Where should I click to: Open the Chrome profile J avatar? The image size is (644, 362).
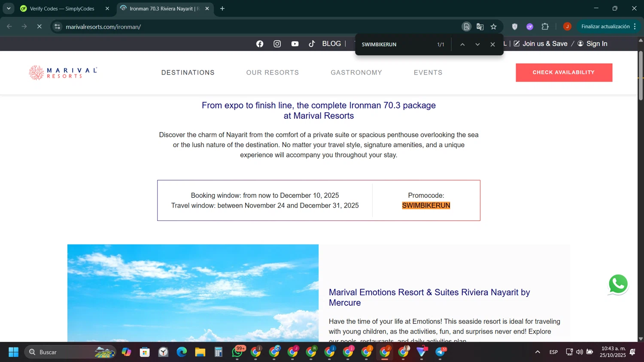[x=567, y=27]
